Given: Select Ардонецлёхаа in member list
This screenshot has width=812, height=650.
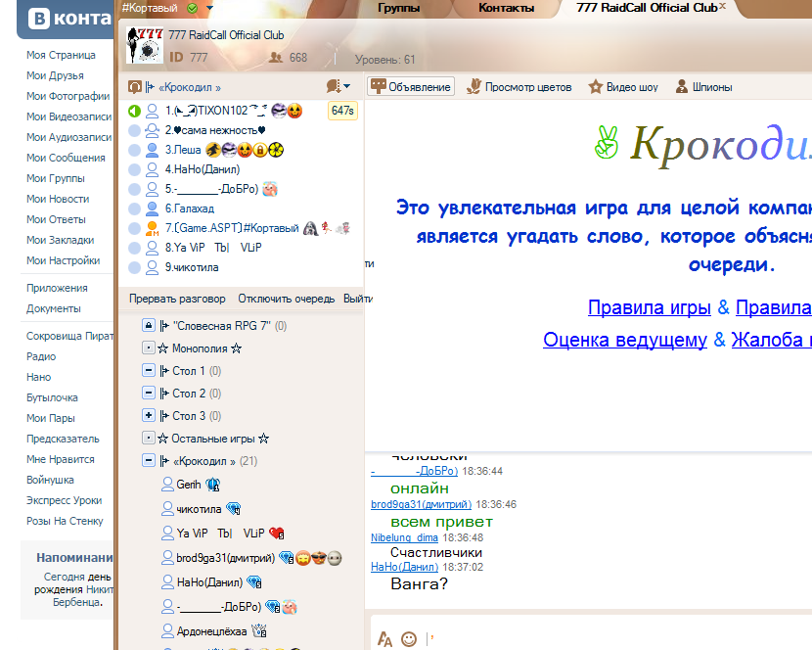Looking at the screenshot, I should point(211,631).
